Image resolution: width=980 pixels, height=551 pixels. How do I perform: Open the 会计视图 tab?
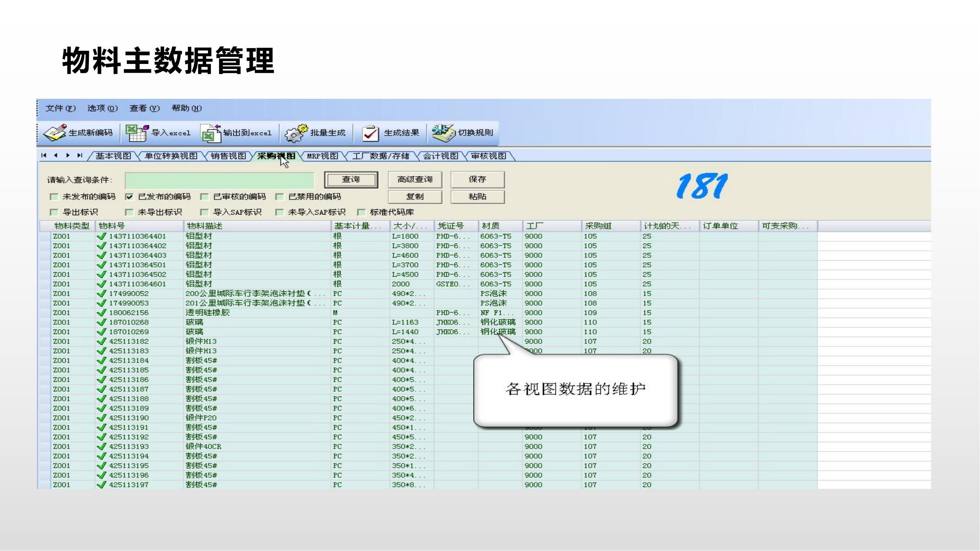(x=441, y=156)
